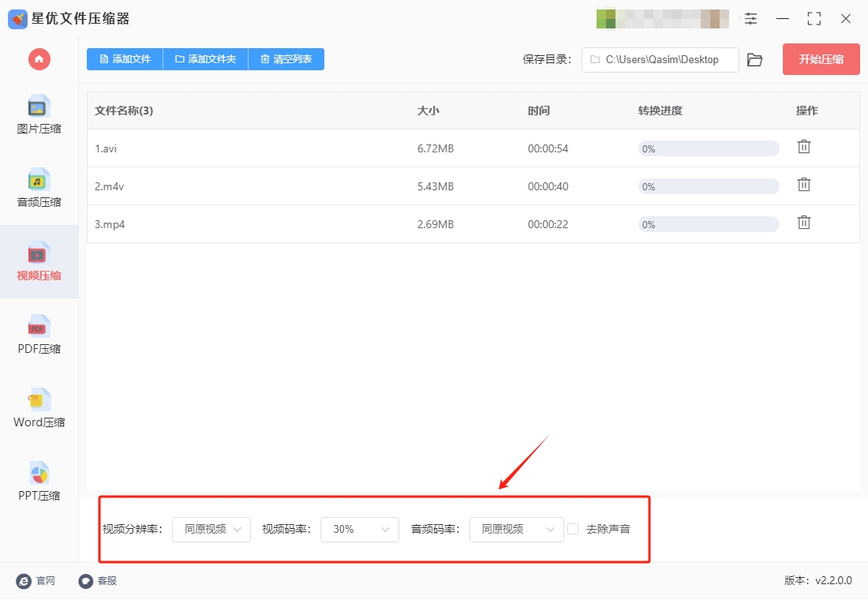Click 转换进度 column header
The height and width of the screenshot is (600, 868).
click(x=660, y=111)
